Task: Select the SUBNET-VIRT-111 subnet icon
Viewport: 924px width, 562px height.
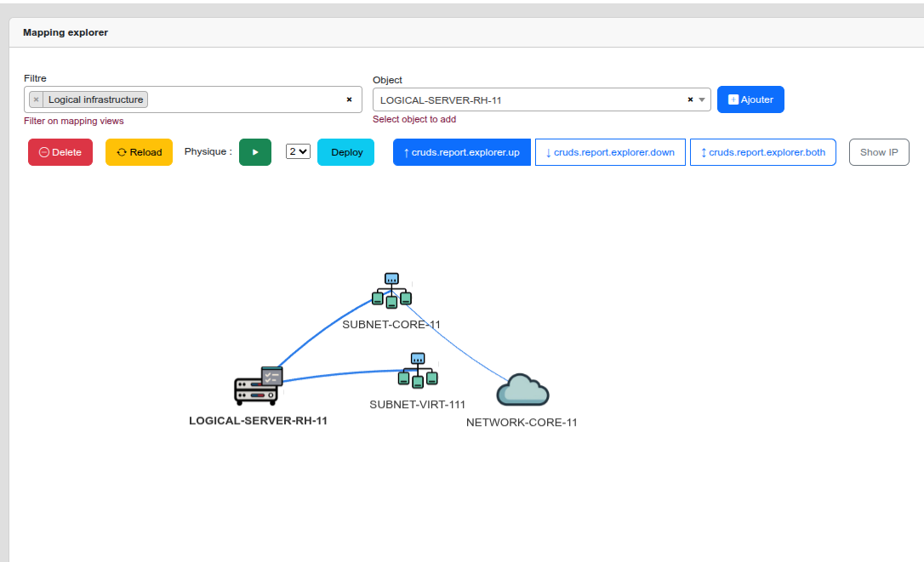Action: (x=418, y=370)
